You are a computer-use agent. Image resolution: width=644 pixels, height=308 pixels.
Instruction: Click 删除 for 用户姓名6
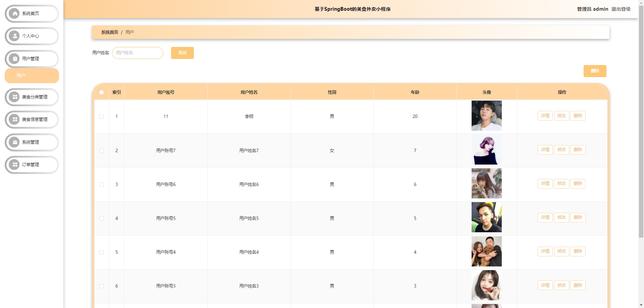pyautogui.click(x=578, y=184)
